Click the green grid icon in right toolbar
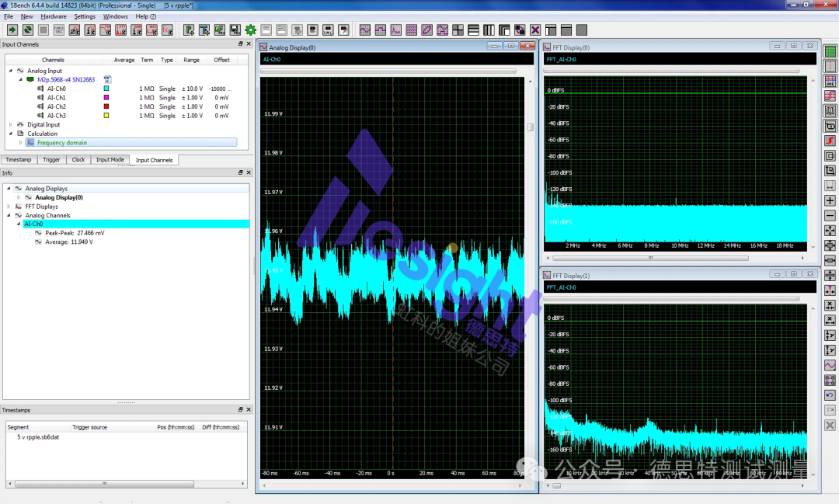 tap(830, 51)
